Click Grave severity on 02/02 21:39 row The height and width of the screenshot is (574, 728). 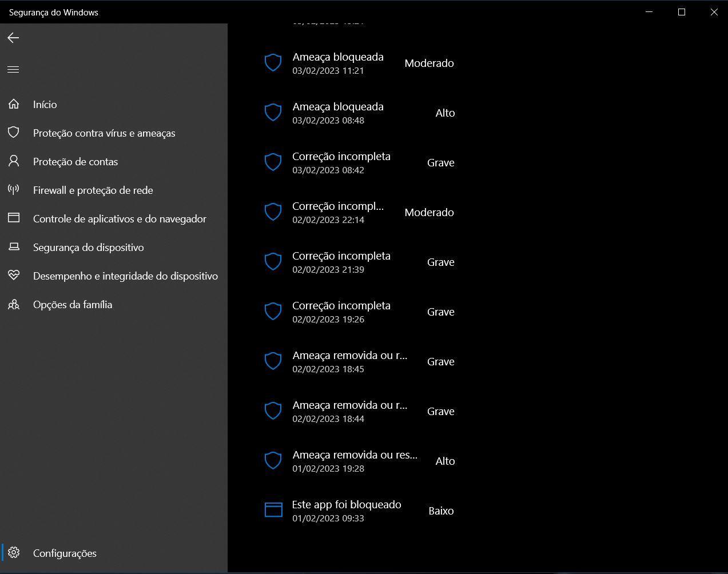(x=441, y=262)
